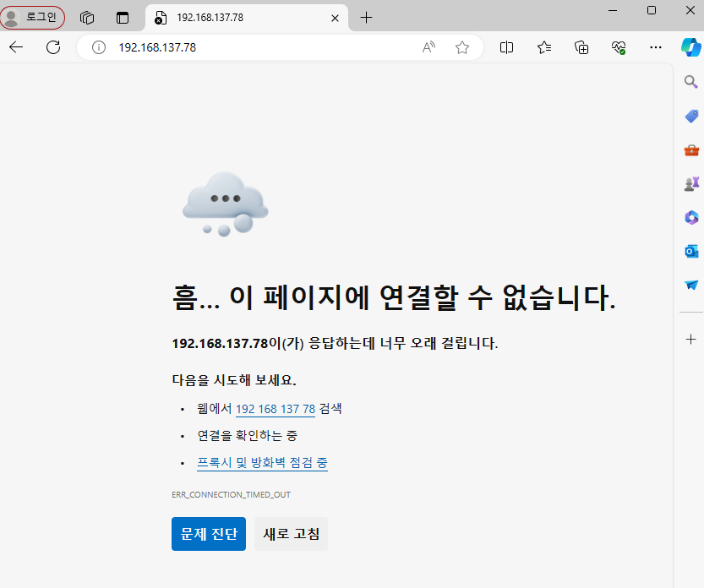
Task: Refresh the page using toolbar reload icon
Action: coord(53,47)
